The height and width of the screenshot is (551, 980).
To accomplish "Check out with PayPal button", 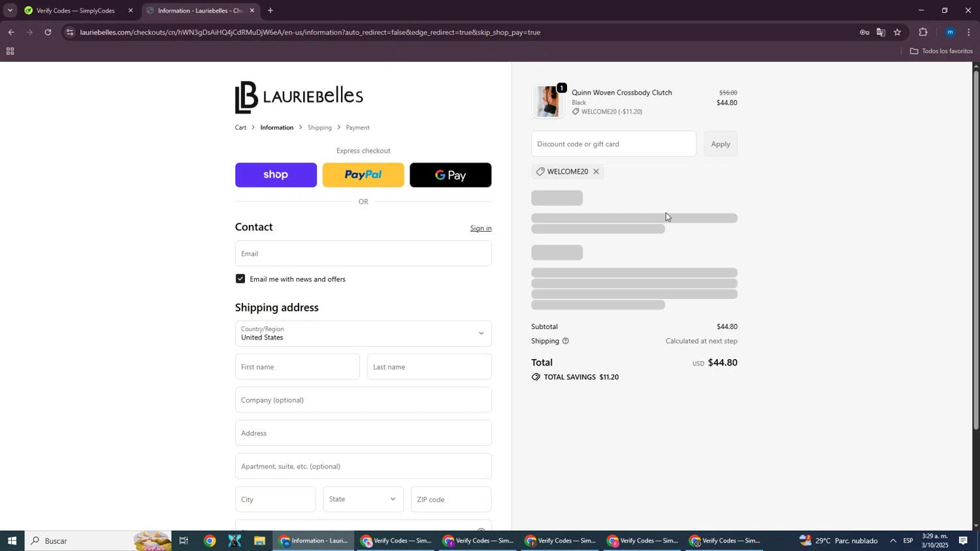I will [363, 175].
